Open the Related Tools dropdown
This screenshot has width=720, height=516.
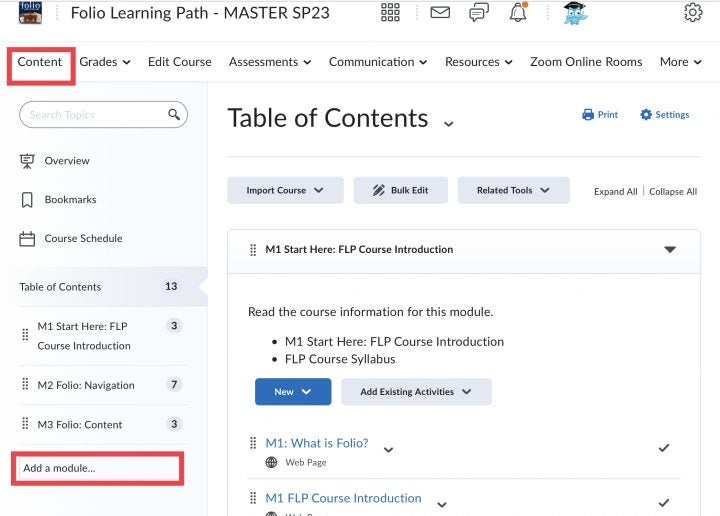[514, 190]
